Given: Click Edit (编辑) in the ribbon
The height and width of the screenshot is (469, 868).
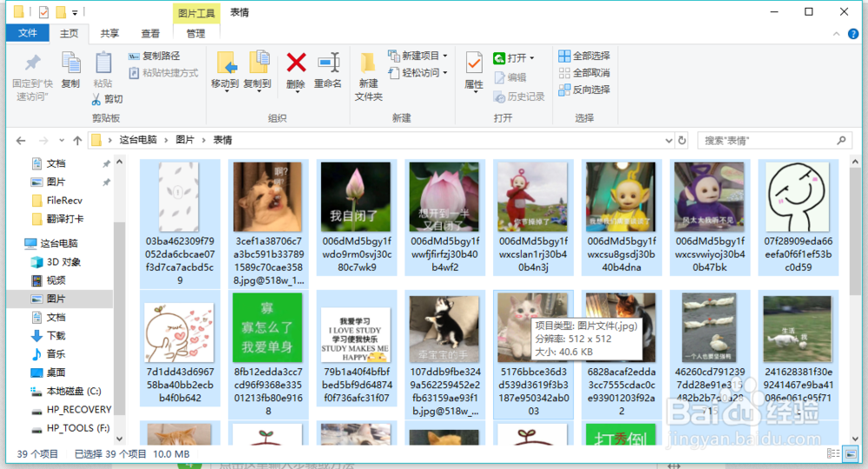Looking at the screenshot, I should (510, 77).
